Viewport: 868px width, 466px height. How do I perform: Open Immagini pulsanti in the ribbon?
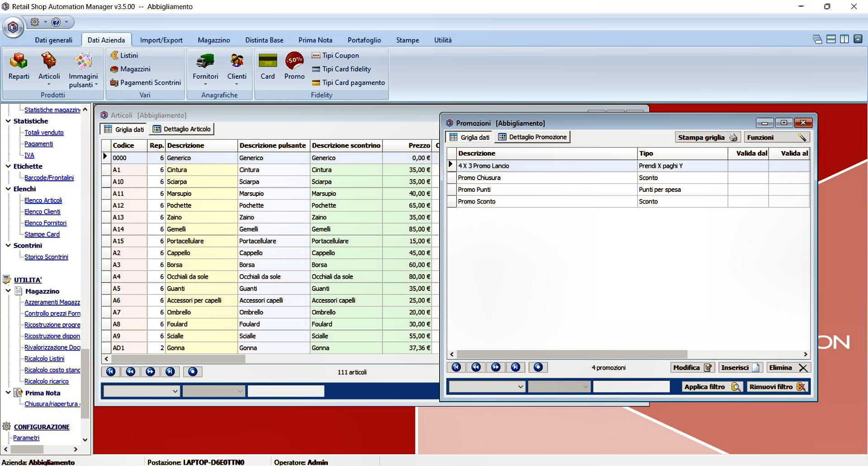coord(83,70)
